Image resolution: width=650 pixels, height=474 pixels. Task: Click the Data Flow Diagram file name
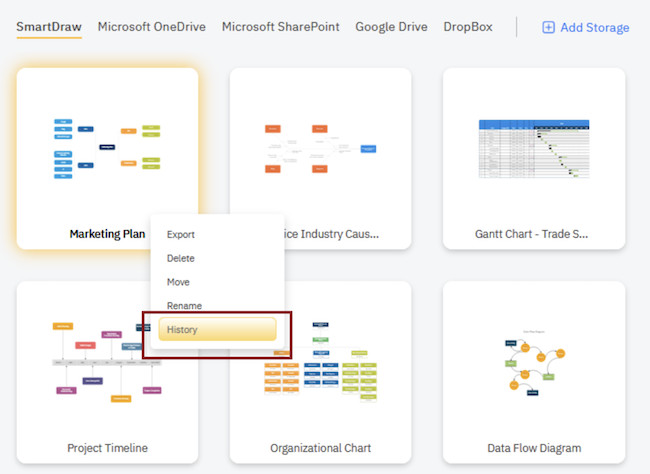(x=534, y=448)
